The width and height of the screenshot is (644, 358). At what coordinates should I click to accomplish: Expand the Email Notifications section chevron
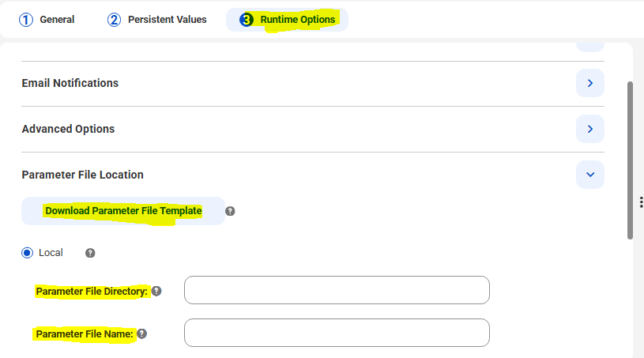590,83
